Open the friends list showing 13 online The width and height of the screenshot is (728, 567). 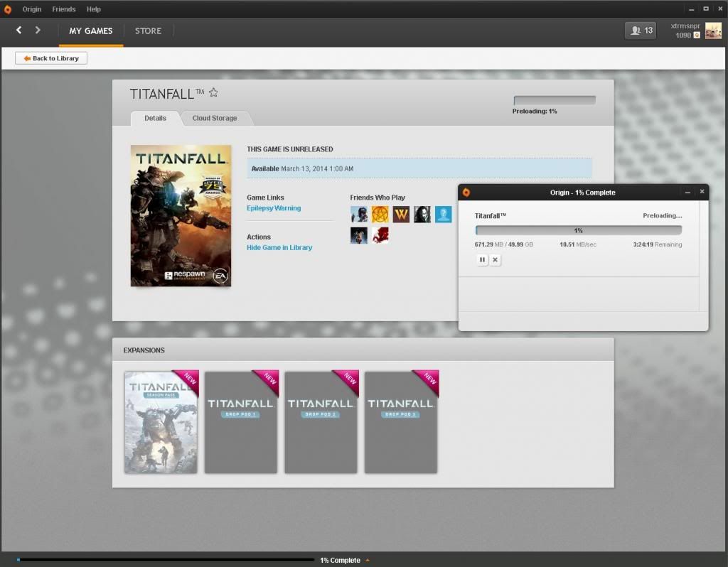pos(641,31)
